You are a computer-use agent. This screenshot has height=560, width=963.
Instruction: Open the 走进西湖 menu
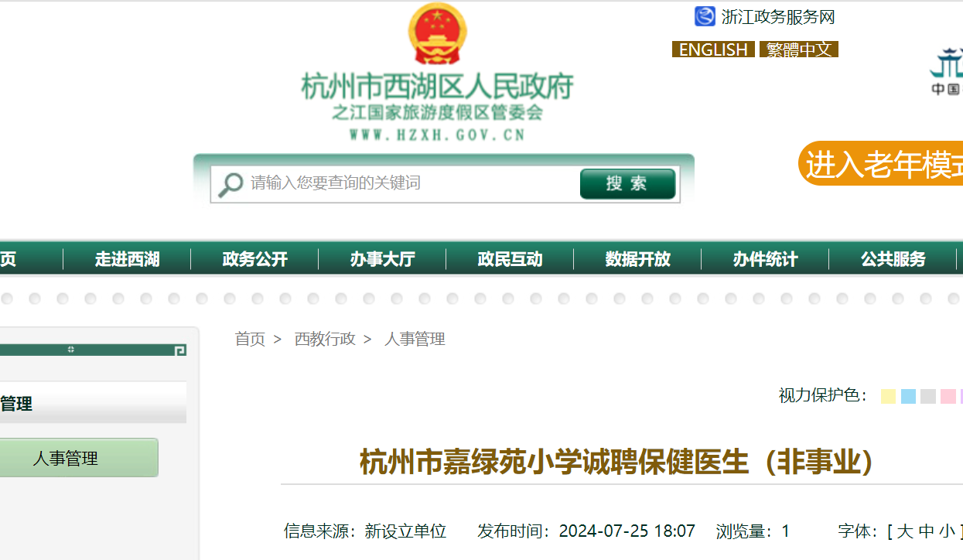click(x=127, y=259)
